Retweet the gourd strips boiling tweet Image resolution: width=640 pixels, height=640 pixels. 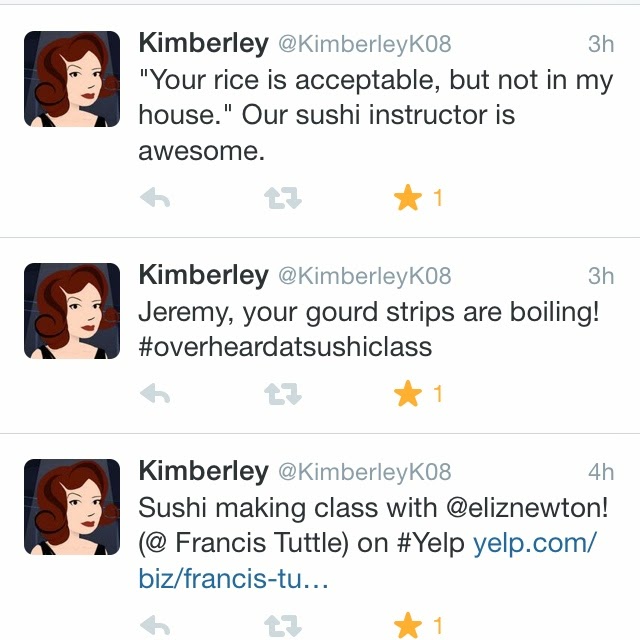(x=281, y=394)
